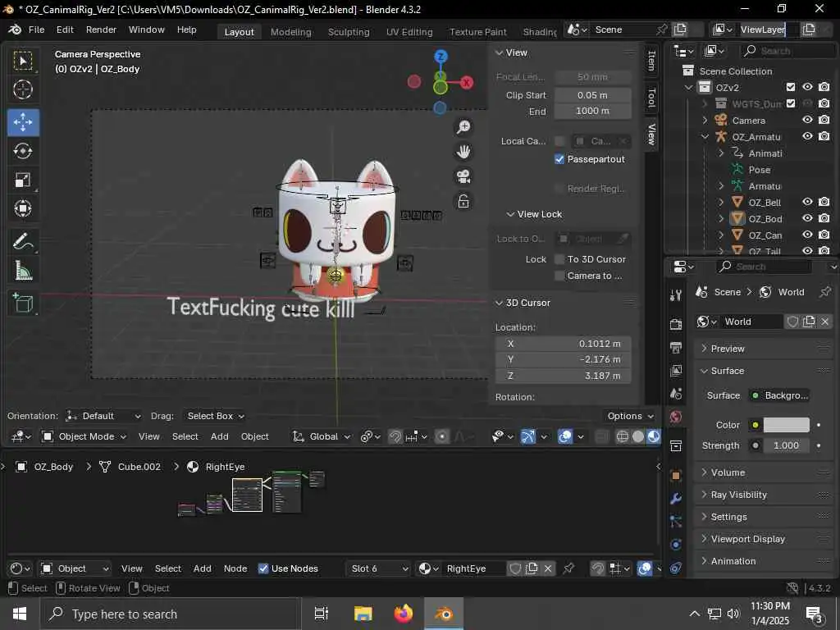Viewport: 840px width, 630px height.
Task: Hide OZ_Bell with its eye icon
Action: pos(807,202)
